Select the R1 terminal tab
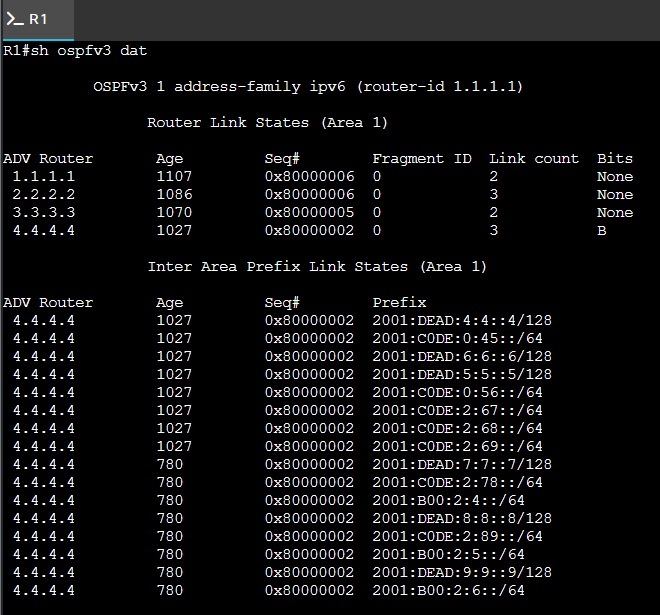This screenshot has width=660, height=615. (x=38, y=20)
